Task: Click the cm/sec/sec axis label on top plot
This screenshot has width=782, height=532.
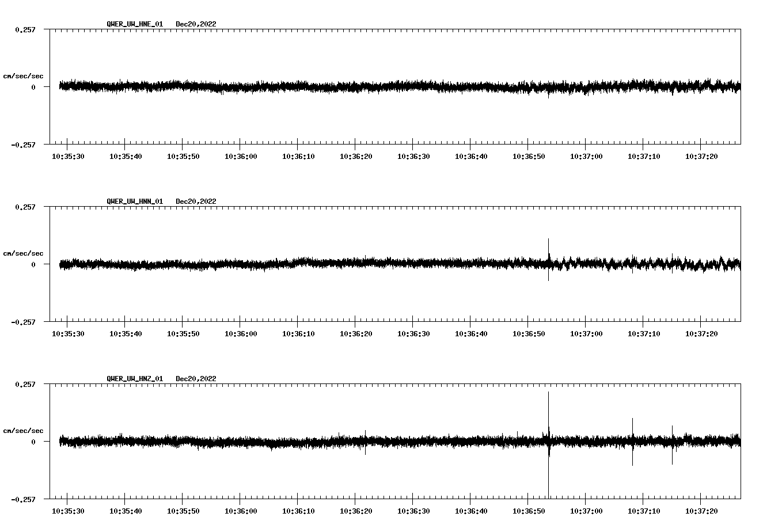Action: pyautogui.click(x=23, y=75)
